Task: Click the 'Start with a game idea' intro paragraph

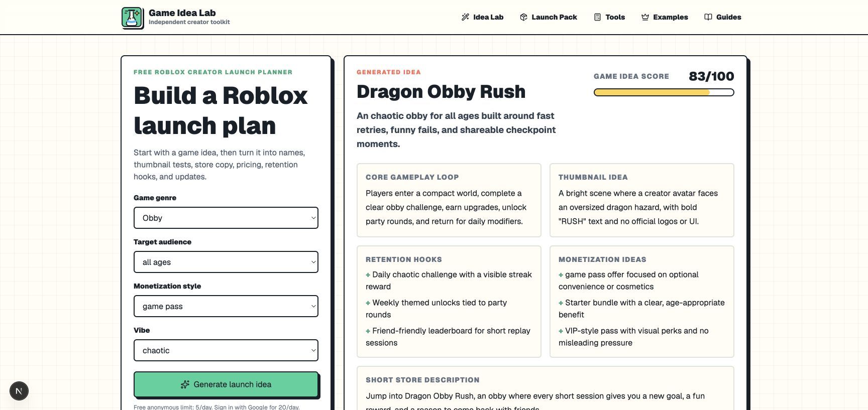Action: [219, 165]
